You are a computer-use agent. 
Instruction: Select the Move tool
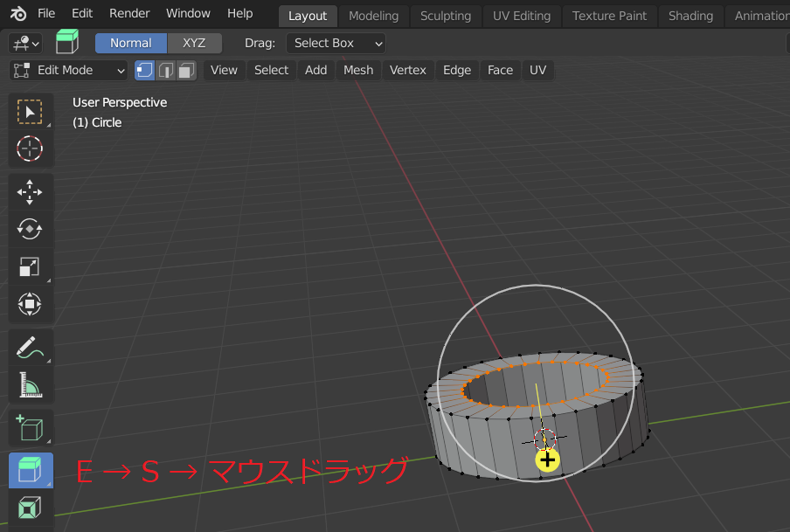[31, 192]
